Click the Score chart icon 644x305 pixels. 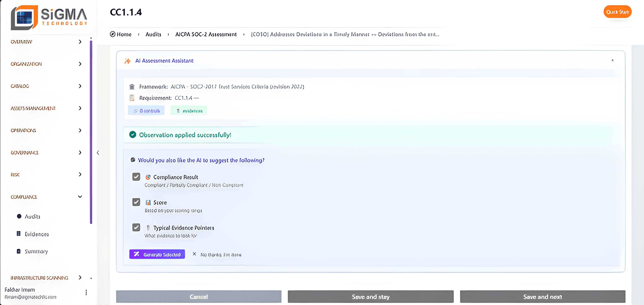[148, 202]
